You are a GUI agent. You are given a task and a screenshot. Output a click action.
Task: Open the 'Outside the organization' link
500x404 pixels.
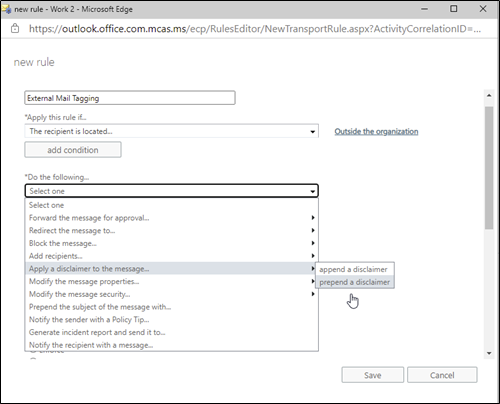click(376, 131)
